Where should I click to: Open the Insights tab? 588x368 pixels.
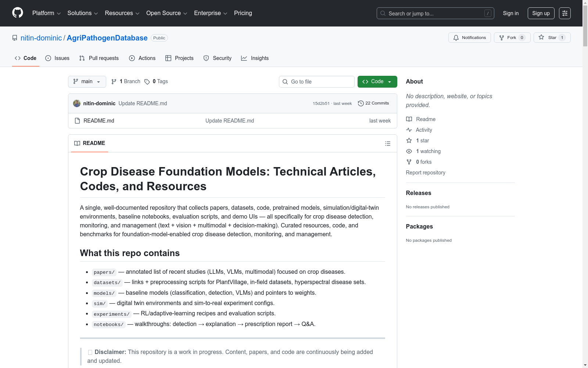tap(255, 58)
